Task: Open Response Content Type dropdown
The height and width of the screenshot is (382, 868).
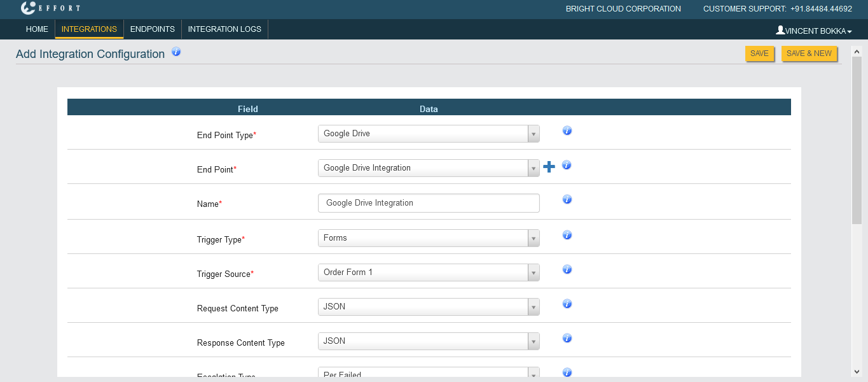Action: click(429, 341)
